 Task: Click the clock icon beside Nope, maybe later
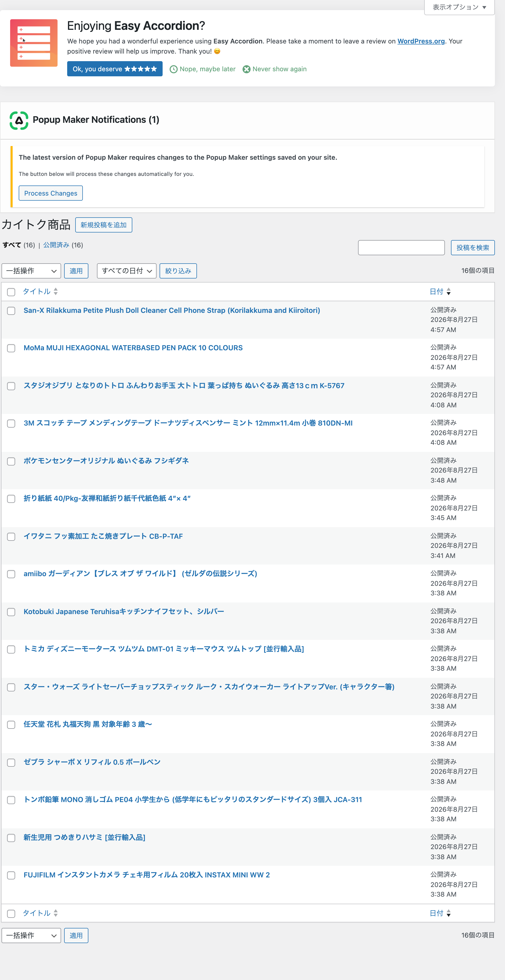point(173,69)
